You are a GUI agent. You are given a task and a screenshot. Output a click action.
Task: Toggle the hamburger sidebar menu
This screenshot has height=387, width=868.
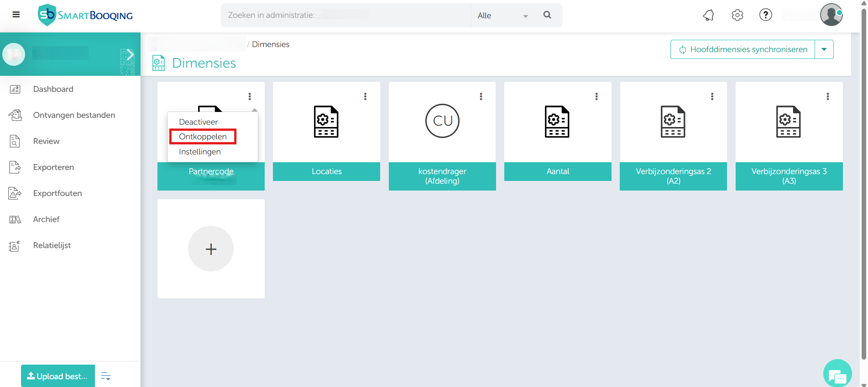click(16, 15)
